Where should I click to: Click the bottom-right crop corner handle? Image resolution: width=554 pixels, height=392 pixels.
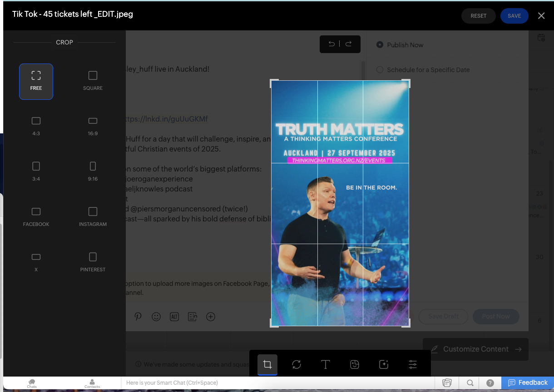pyautogui.click(x=406, y=323)
